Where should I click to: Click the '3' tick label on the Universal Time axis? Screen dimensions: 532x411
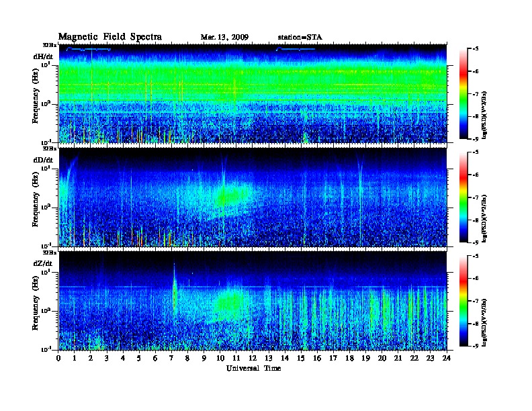tap(107, 358)
